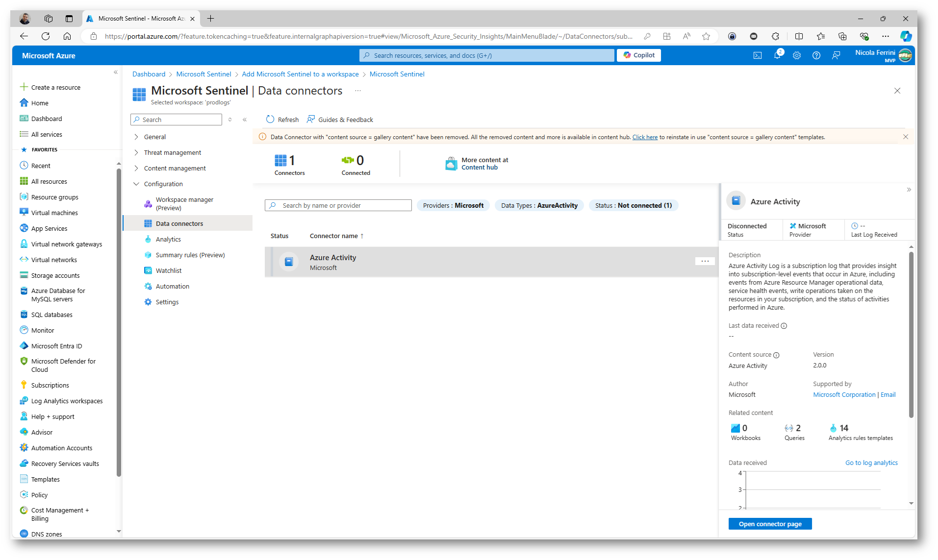Close the Data connectors blade
The image size is (938, 560).
coord(897,91)
